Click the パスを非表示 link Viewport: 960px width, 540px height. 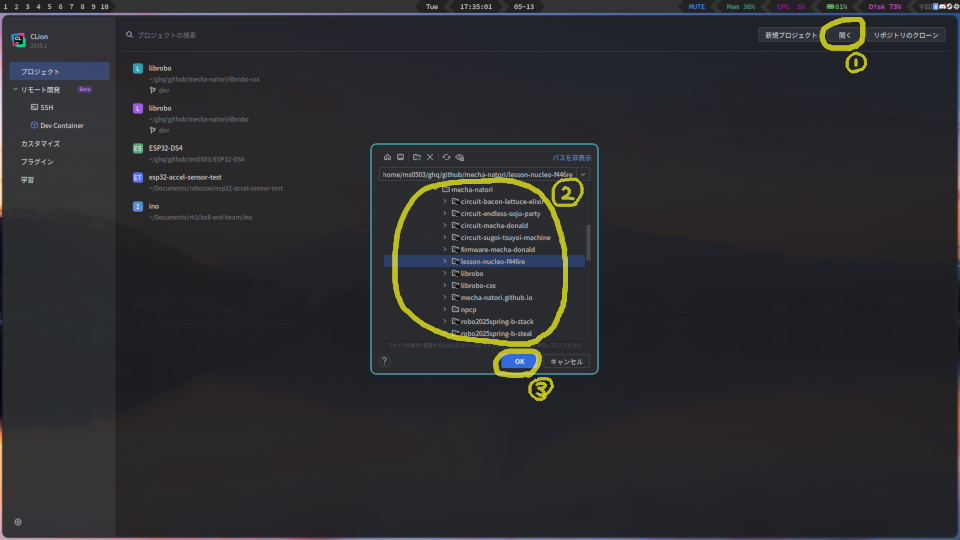pyautogui.click(x=572, y=158)
